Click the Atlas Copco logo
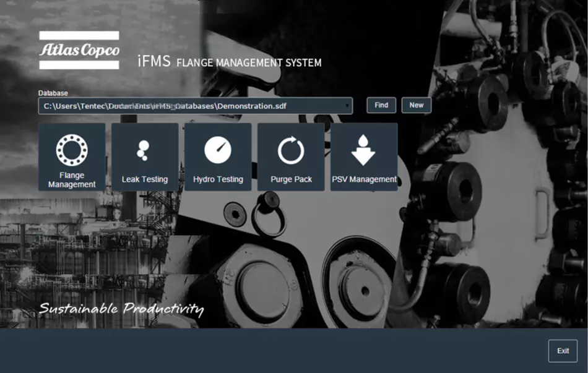 point(79,50)
